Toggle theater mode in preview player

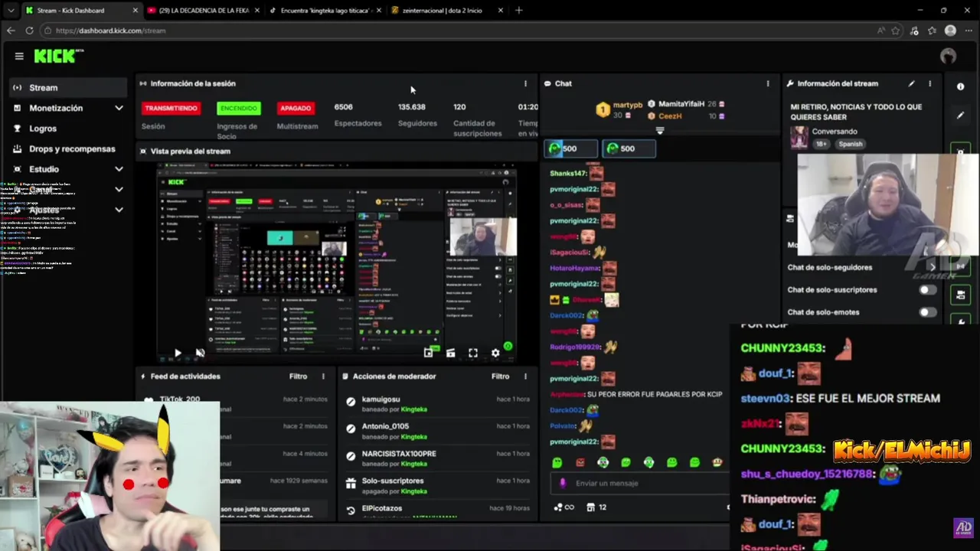450,353
